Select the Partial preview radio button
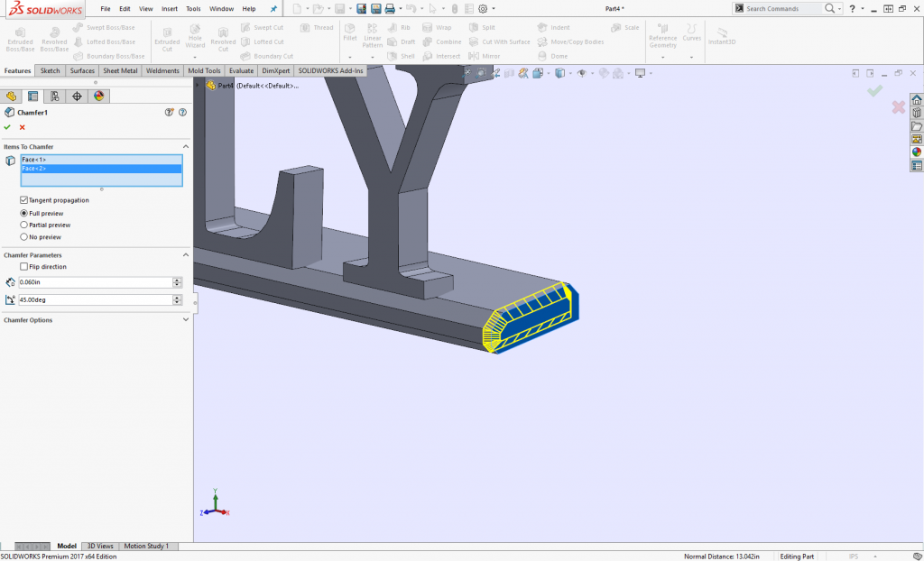 click(24, 225)
